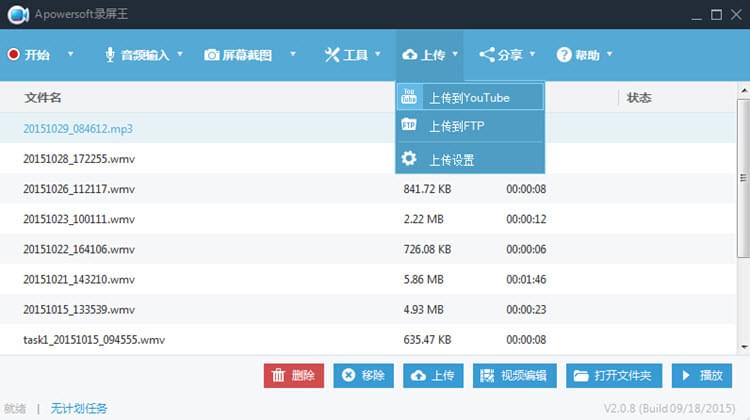Image resolution: width=750 pixels, height=420 pixels.
Task: Expand the 屏幕截图 dropdown arrow
Action: point(293,54)
